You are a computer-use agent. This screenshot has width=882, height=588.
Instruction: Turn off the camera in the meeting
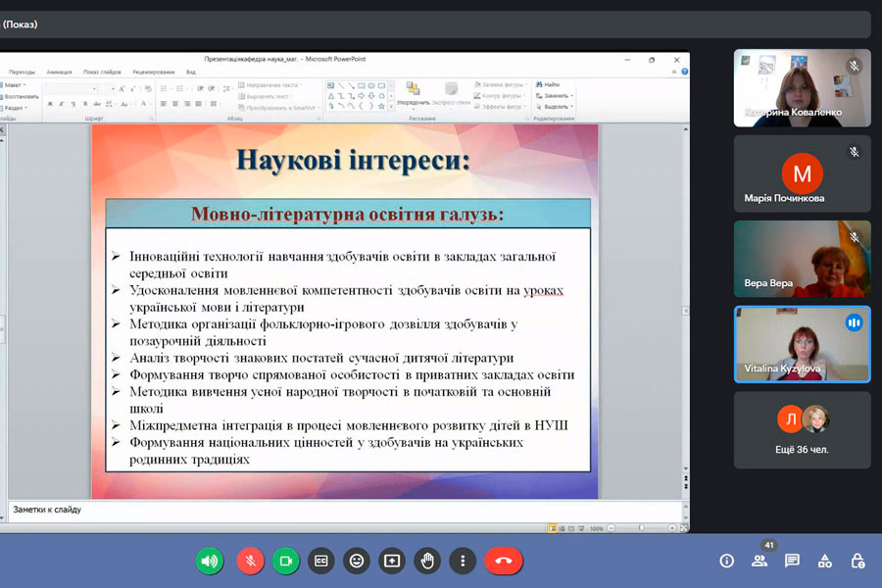[286, 561]
